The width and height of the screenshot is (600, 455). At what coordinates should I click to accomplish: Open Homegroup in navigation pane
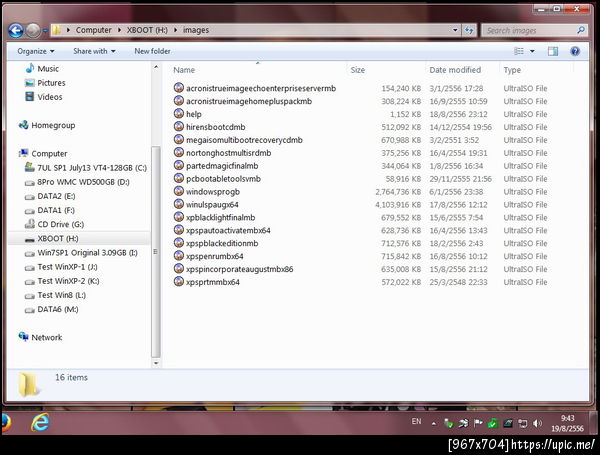(x=47, y=125)
